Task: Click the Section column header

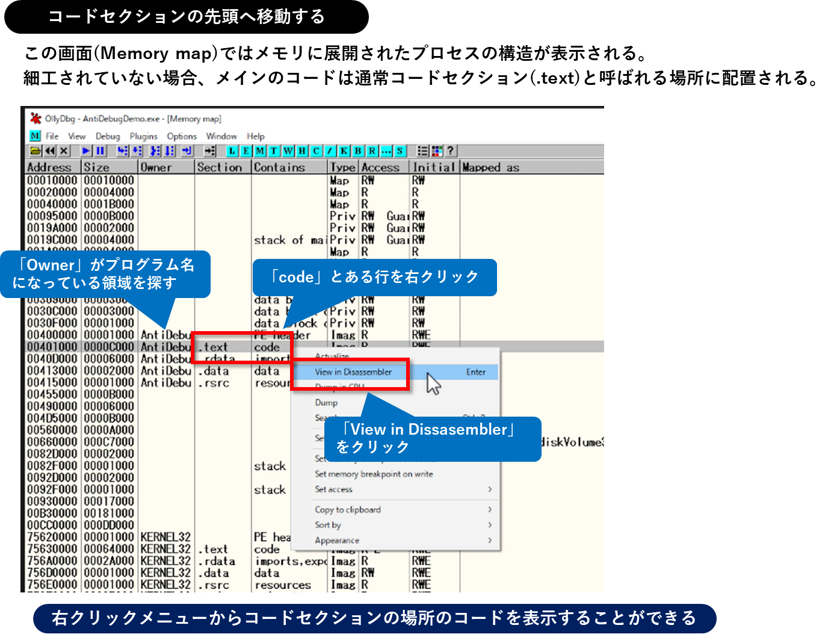Action: tap(223, 167)
